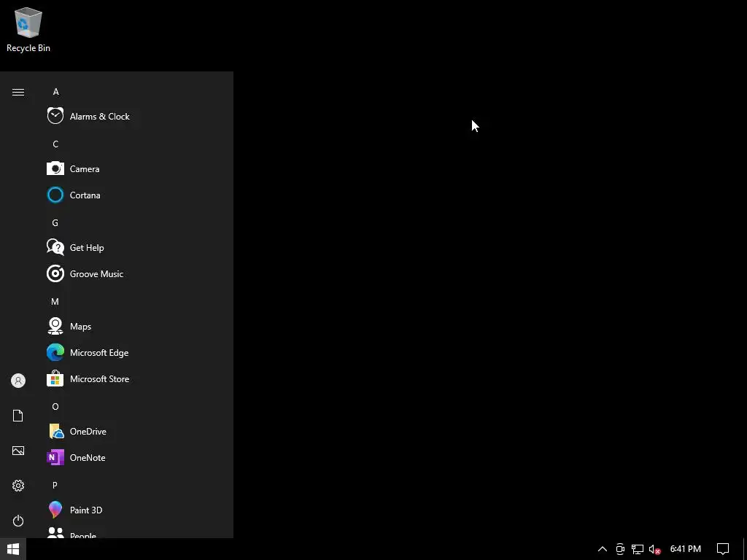
Task: Click the Show desktop strip
Action: [745, 549]
